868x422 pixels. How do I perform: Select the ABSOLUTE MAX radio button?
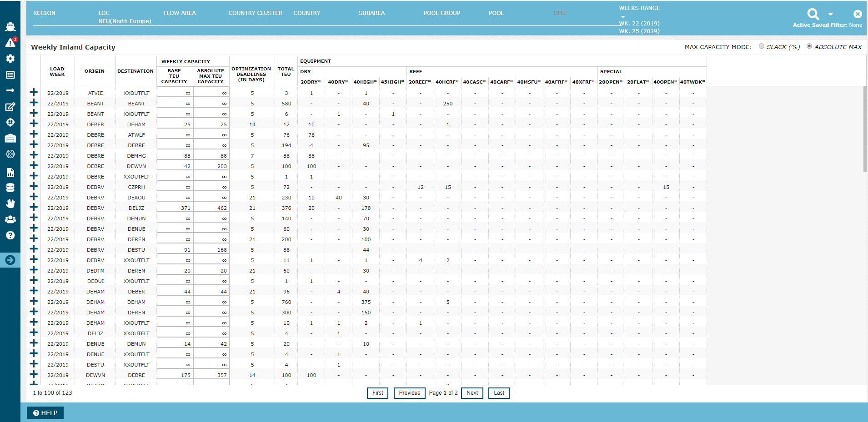coord(809,46)
